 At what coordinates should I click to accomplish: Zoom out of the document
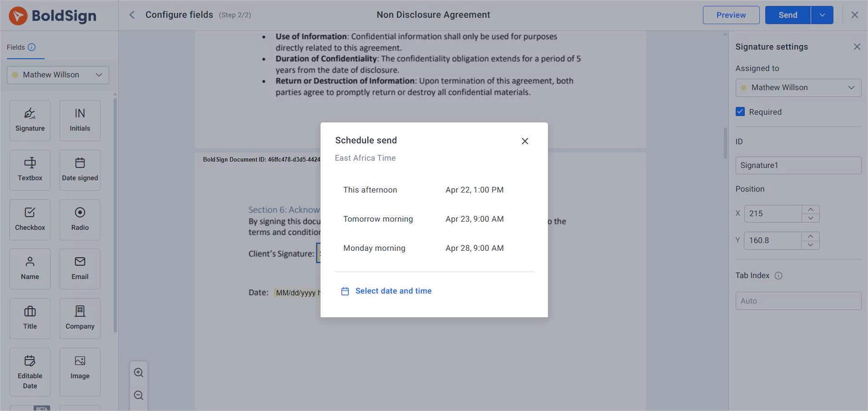139,395
